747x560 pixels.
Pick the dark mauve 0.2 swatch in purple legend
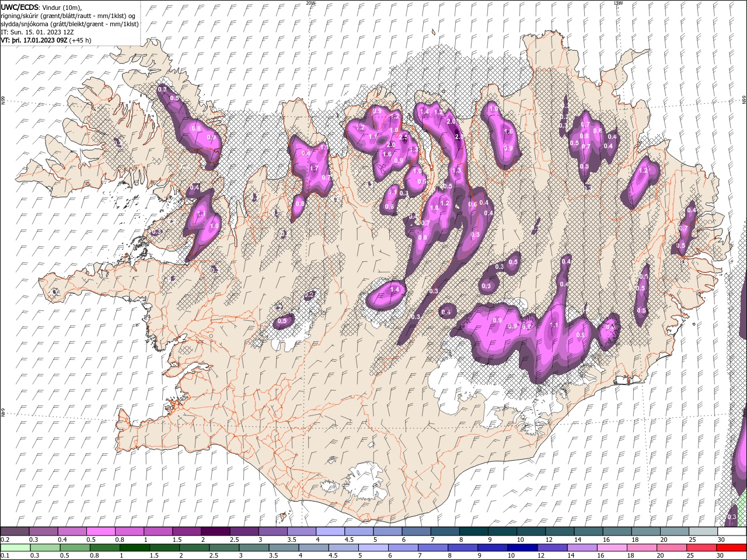(x=15, y=531)
